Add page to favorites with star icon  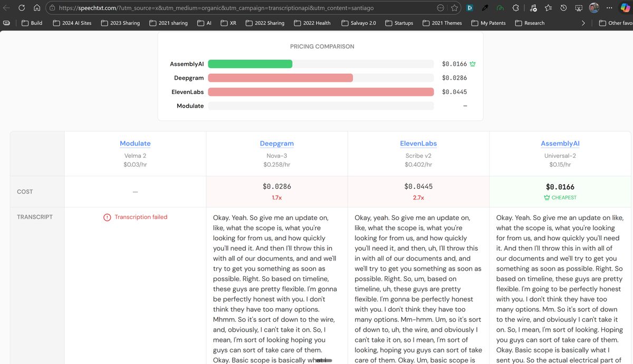tap(455, 8)
